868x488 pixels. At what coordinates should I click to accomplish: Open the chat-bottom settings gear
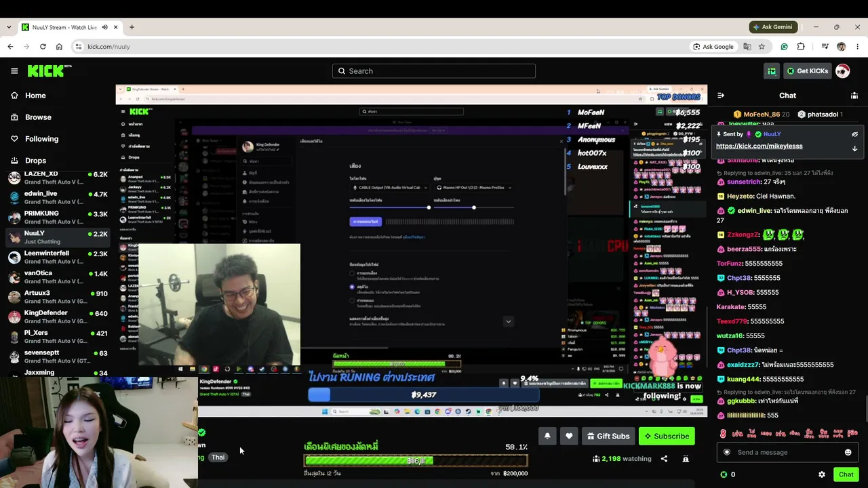coord(822,474)
